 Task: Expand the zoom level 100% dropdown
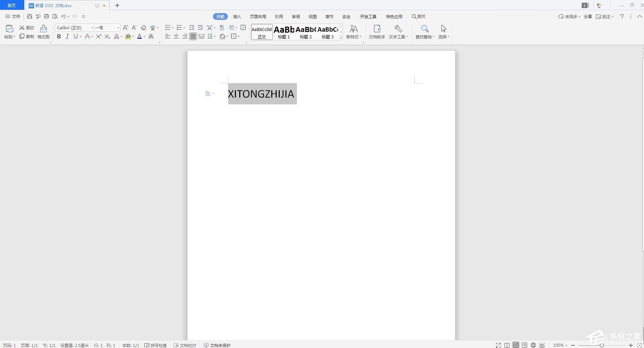560,345
